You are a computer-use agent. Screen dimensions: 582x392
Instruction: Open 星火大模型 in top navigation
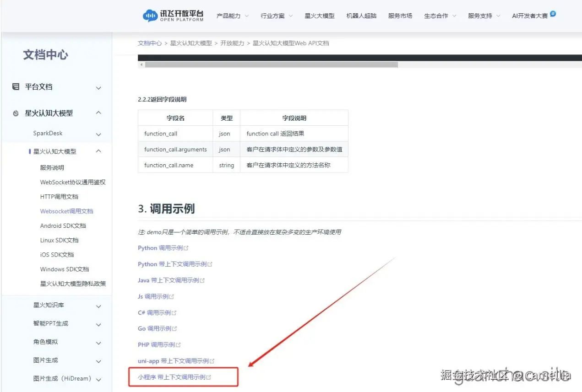(x=320, y=16)
